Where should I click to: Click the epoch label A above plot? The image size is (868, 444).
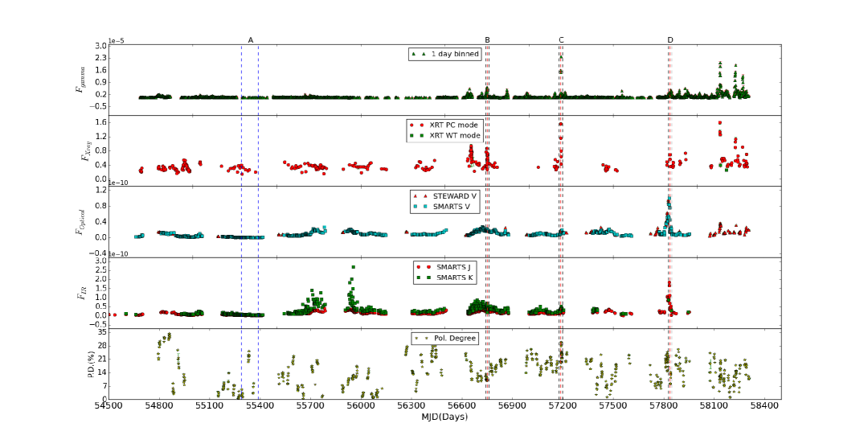(250, 40)
